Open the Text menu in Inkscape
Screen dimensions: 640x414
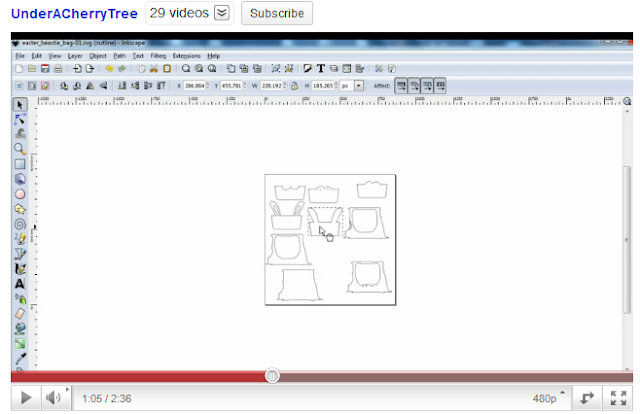click(x=138, y=56)
